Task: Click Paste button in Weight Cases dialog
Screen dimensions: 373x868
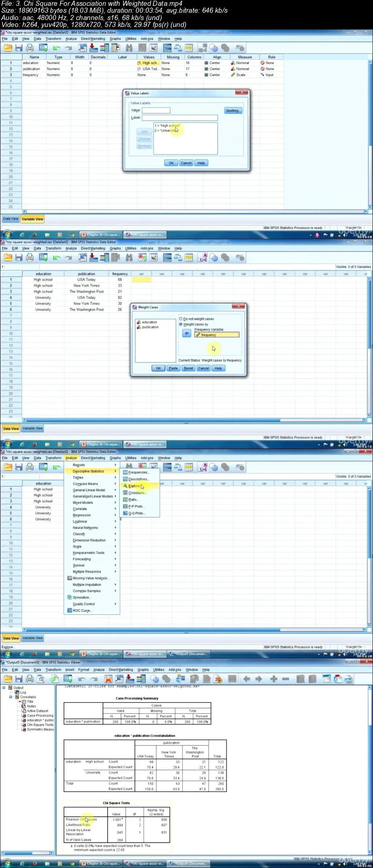Action: (x=173, y=368)
